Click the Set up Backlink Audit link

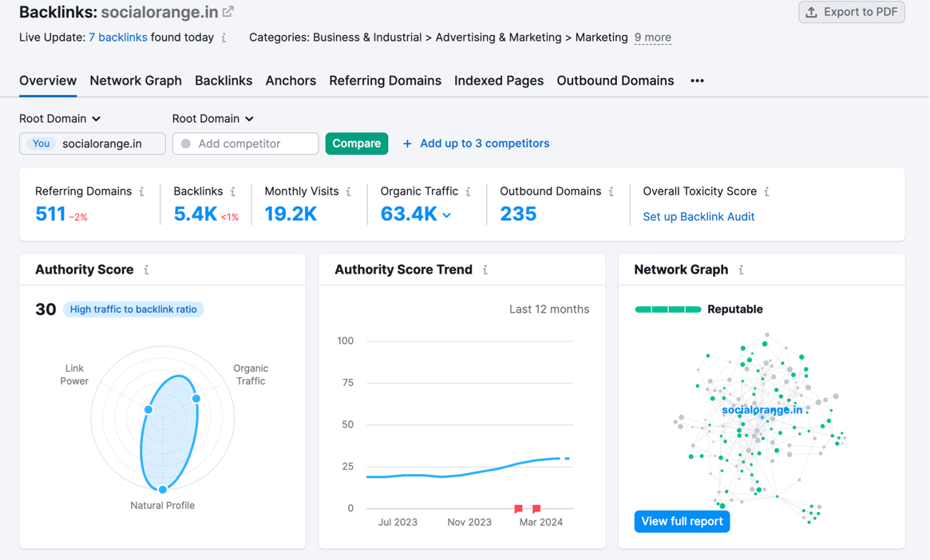coord(698,216)
